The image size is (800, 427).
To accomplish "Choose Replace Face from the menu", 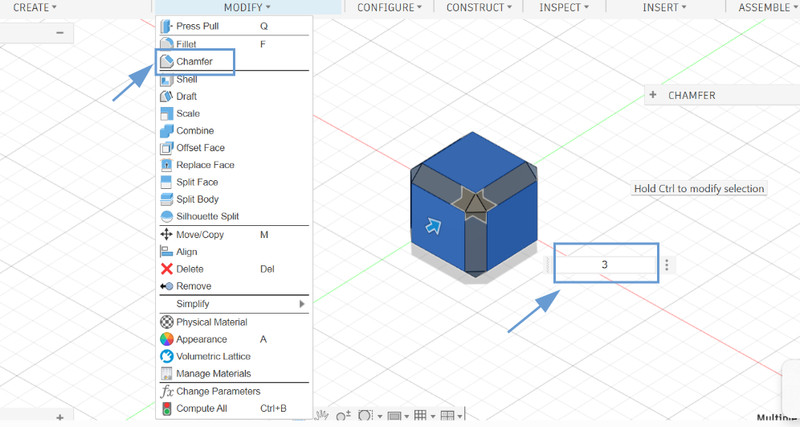I will click(x=234, y=165).
